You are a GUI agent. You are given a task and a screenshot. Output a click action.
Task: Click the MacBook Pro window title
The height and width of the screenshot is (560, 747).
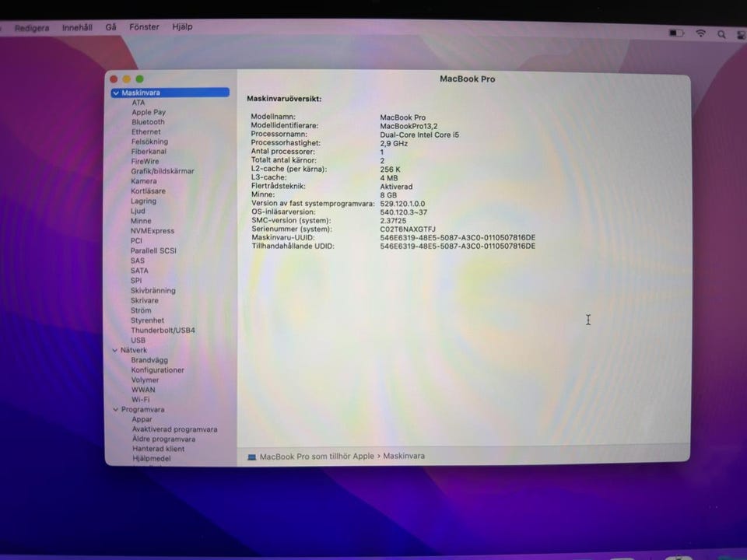(468, 79)
